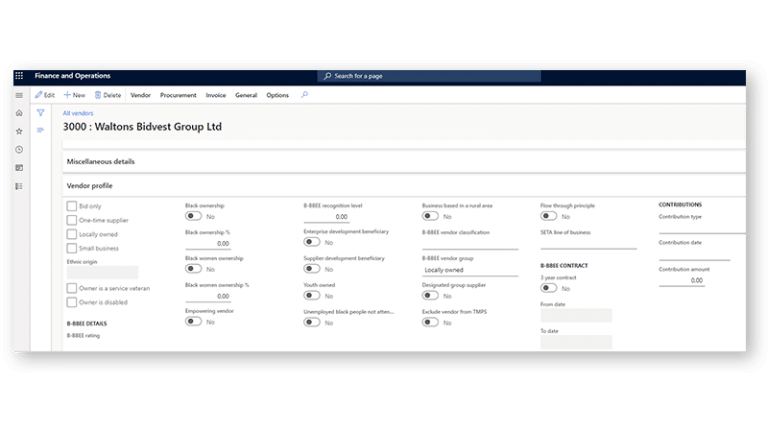Expand the Miscellaneous details section
This screenshot has height=433, width=768.
point(101,161)
